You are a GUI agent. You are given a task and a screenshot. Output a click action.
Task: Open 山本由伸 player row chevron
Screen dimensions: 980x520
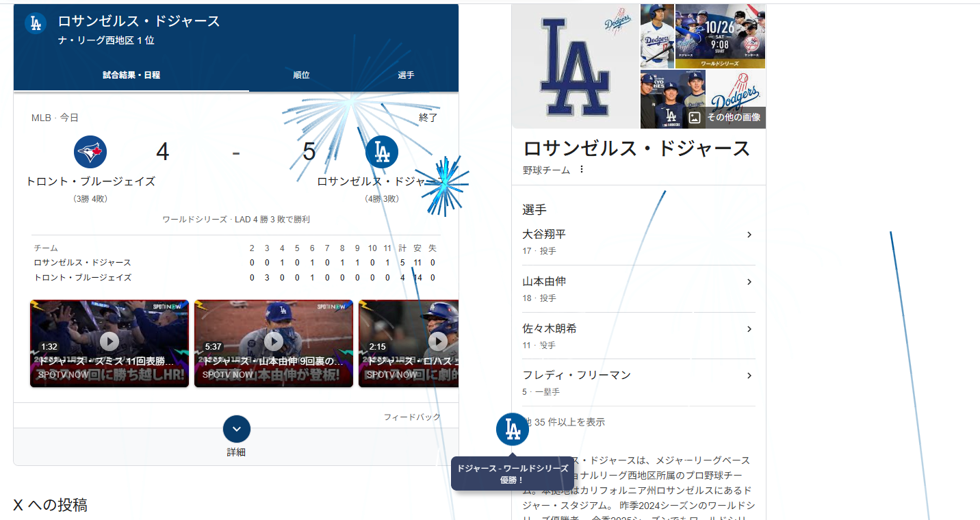coord(749,282)
